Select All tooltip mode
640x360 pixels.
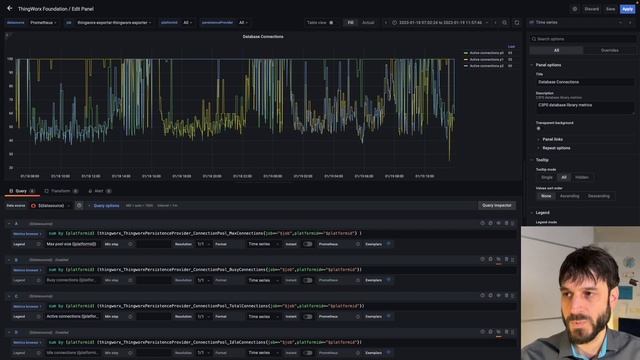564,178
